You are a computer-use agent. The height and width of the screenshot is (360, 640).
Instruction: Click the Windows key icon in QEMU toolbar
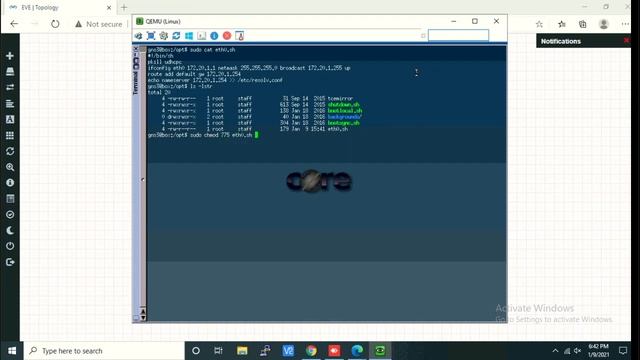click(189, 36)
